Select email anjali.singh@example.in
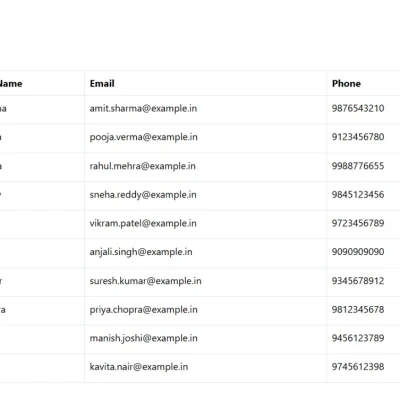The width and height of the screenshot is (400, 400). pos(141,252)
